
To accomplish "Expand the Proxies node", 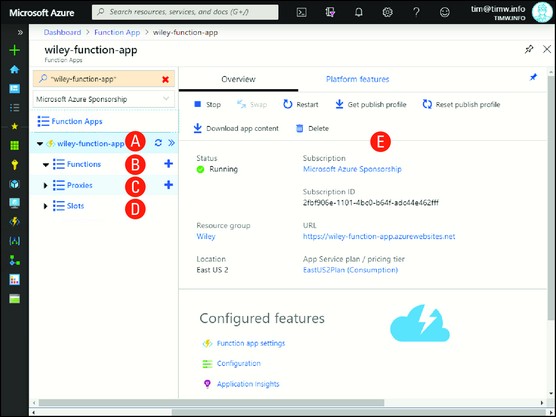I will click(45, 185).
